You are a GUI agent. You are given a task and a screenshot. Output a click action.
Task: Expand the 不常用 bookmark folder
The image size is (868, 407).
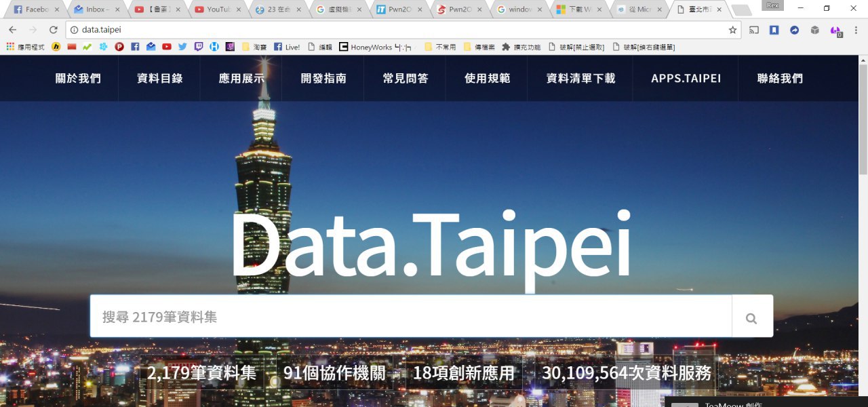pyautogui.click(x=440, y=47)
